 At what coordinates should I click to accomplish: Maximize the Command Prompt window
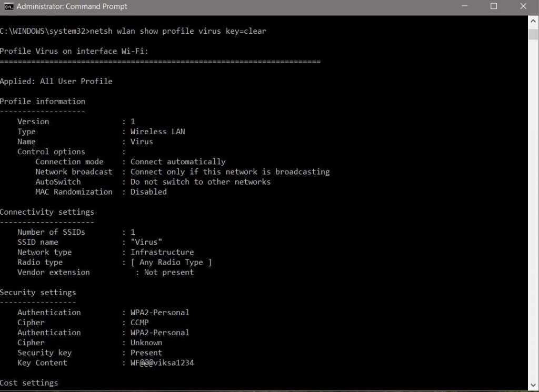494,7
